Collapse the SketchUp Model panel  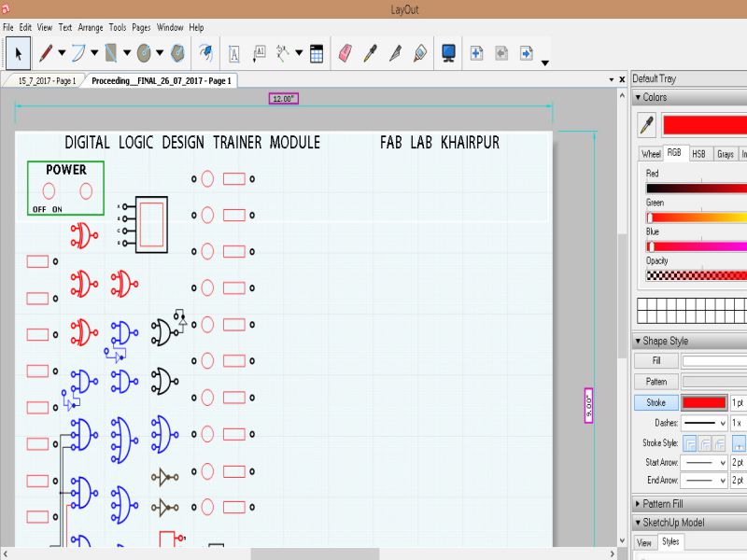pos(638,523)
